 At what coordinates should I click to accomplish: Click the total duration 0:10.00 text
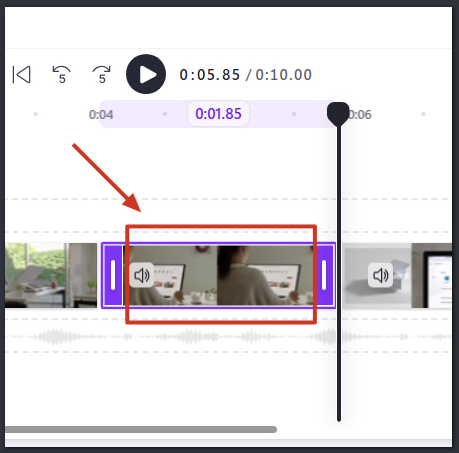(284, 75)
